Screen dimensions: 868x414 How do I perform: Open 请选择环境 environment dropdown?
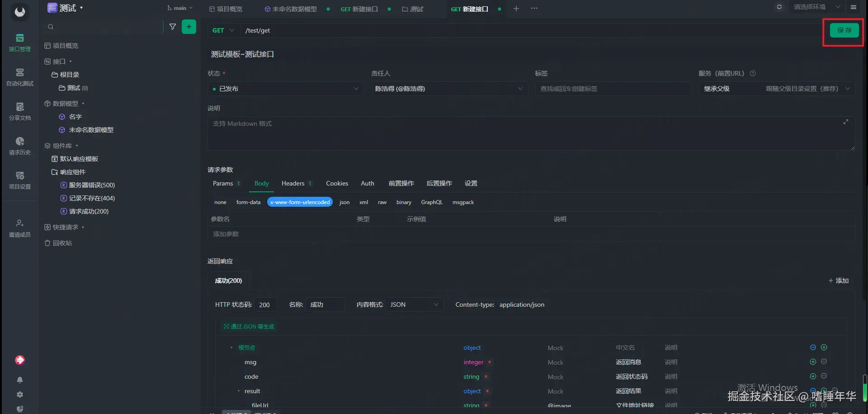click(816, 7)
